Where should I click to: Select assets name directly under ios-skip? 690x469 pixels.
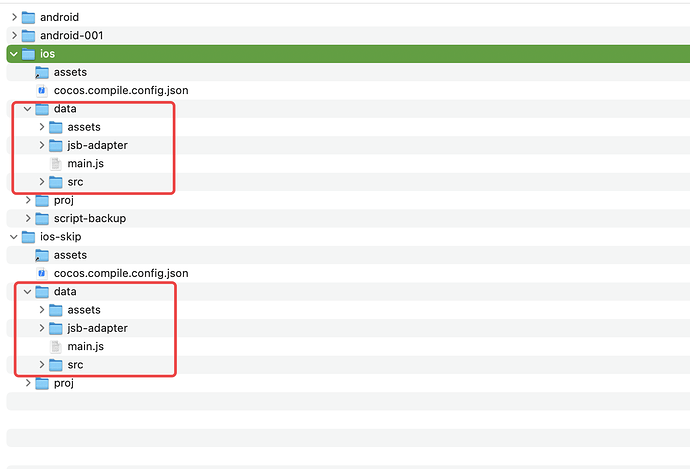tap(70, 255)
